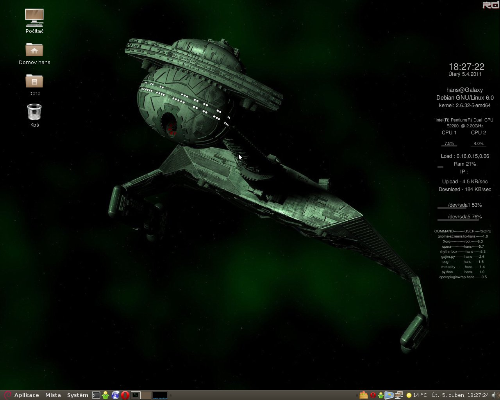This screenshot has height=400, width=500.
Task: Open the Místa menu in panel
Action: (x=53, y=395)
